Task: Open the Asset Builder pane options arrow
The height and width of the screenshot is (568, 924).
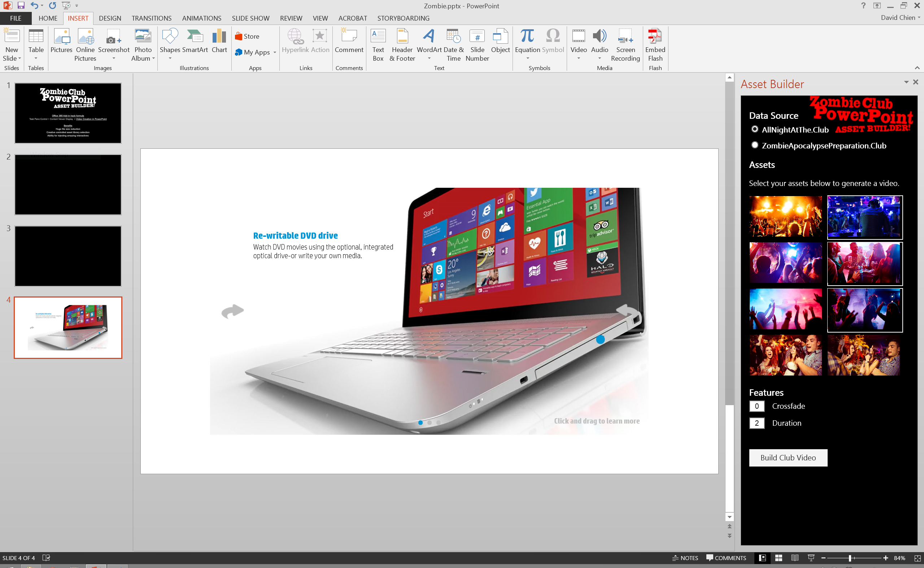Action: click(906, 82)
